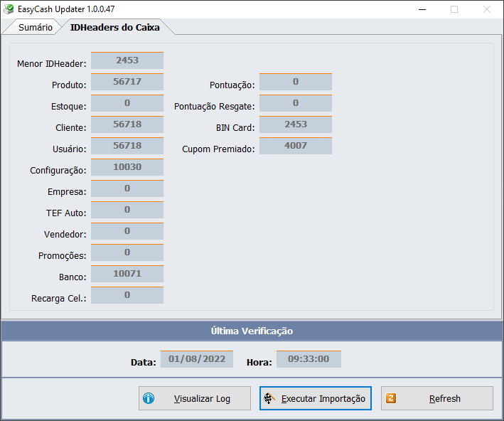
Task: Click the checkered flag icon on Executar Importação
Action: [270, 399]
